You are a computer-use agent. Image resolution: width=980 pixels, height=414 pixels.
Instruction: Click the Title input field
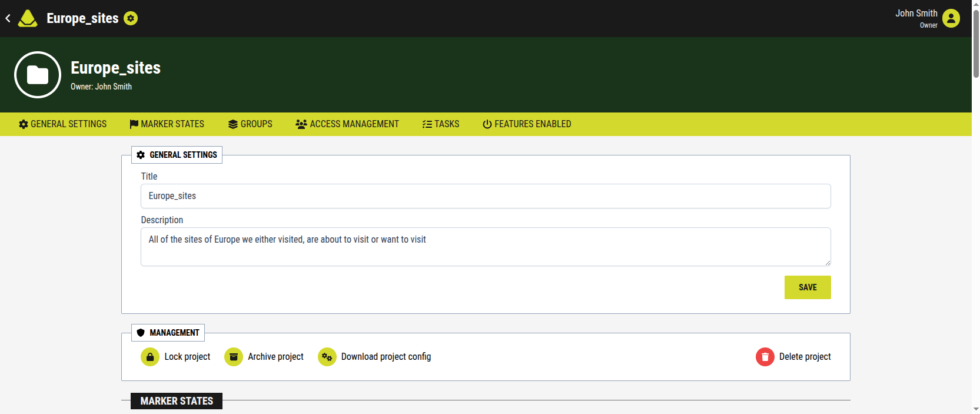tap(486, 196)
